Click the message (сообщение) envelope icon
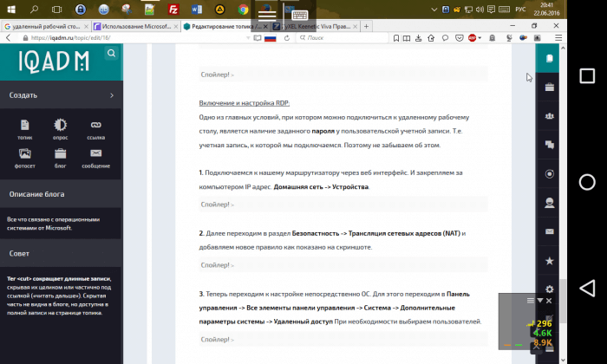Screen dimensions: 607x364 (x=95, y=154)
